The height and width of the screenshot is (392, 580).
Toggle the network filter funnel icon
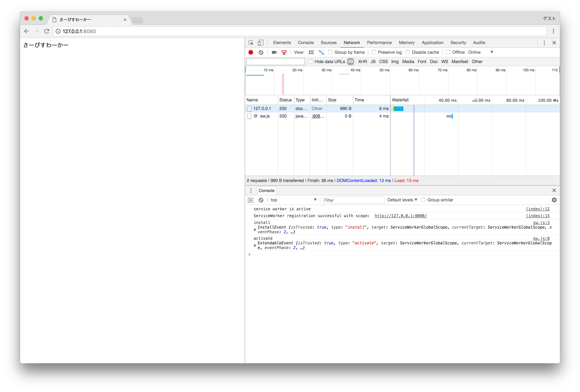click(284, 52)
